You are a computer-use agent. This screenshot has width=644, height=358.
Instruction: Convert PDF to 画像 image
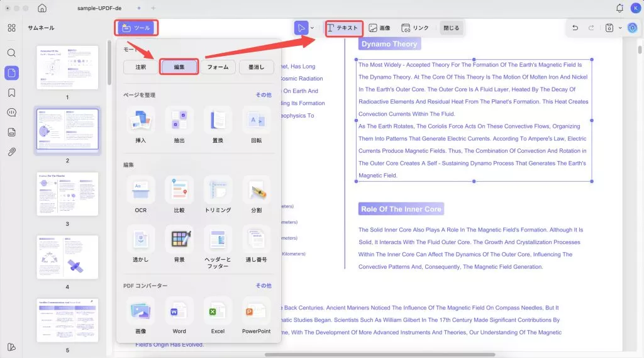click(x=140, y=310)
